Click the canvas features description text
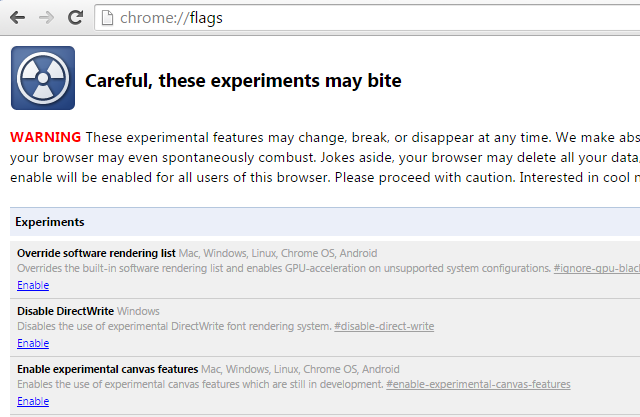Screen dimensions: 640x417 click(x=200, y=384)
